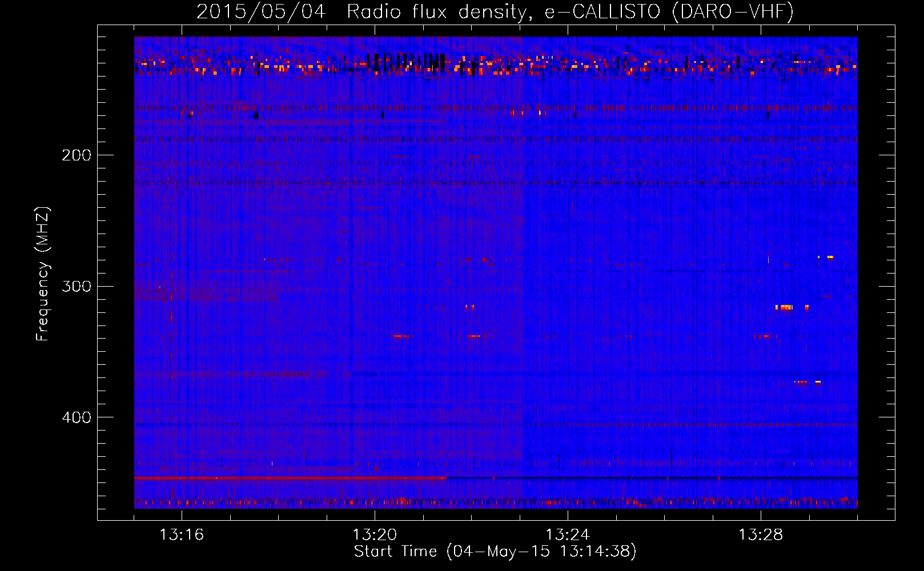924x571 pixels.
Task: Click the 'Frequency (MHZ)' vertical axis title
Action: point(43,274)
